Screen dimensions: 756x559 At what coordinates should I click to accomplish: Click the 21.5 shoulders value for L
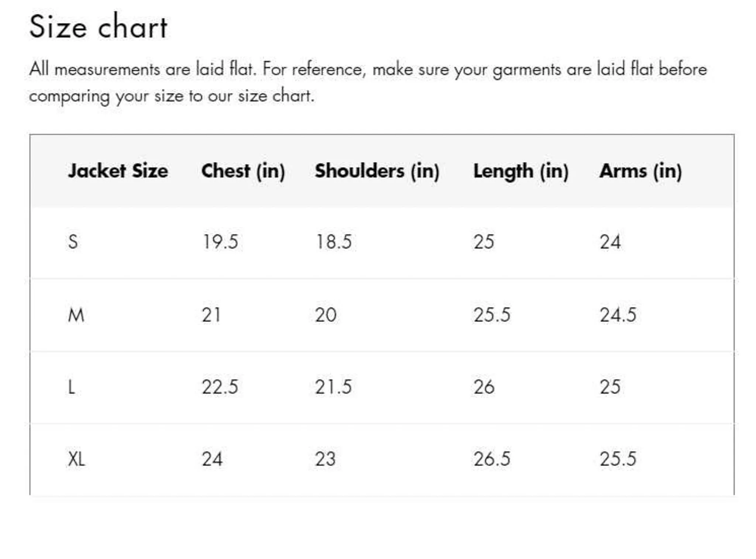pos(333,387)
